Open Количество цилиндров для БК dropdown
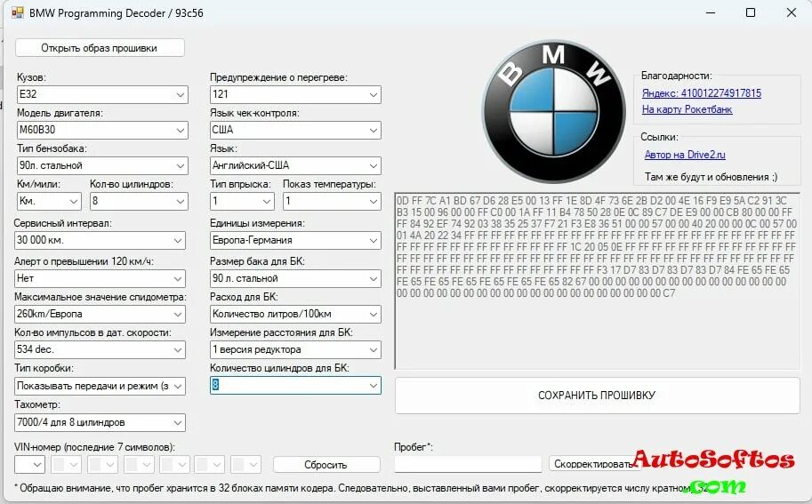This screenshot has height=504, width=812. [x=295, y=385]
